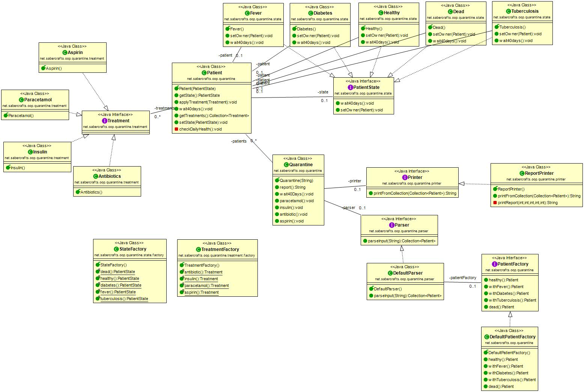Viewport: 584px width, 392px height.
Task: Click the class icon beside Insulin
Action: point(30,152)
